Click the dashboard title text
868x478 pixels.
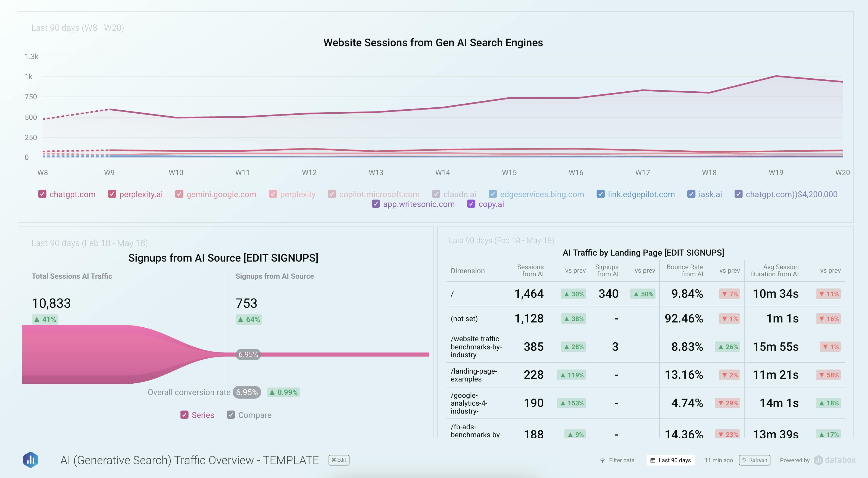coord(189,460)
